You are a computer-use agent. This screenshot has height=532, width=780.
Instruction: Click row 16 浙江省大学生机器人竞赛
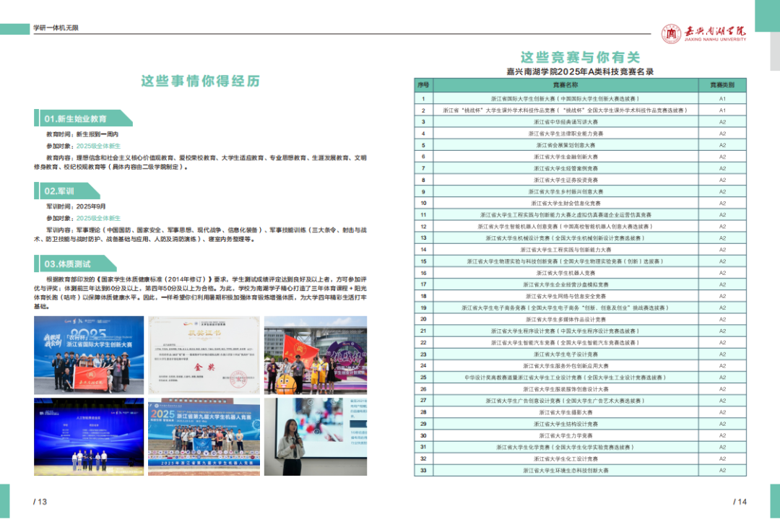pyautogui.click(x=580, y=273)
